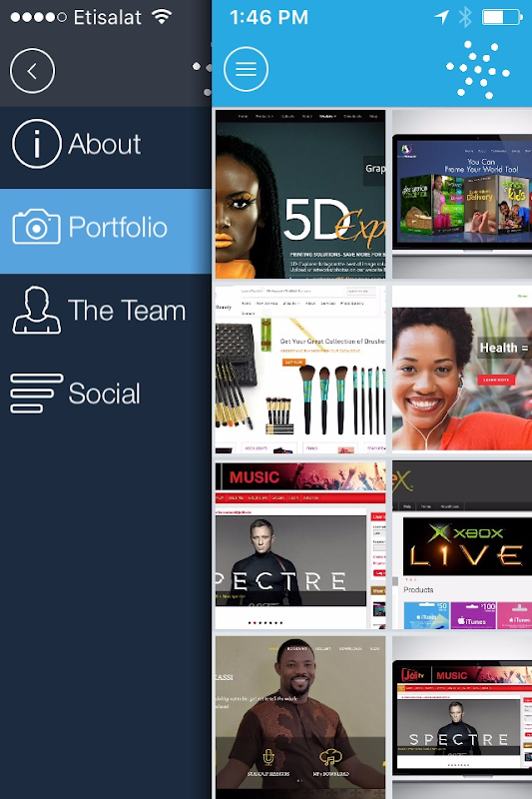The height and width of the screenshot is (799, 532).
Task: Go to the Social menu entry
Action: pos(106,395)
